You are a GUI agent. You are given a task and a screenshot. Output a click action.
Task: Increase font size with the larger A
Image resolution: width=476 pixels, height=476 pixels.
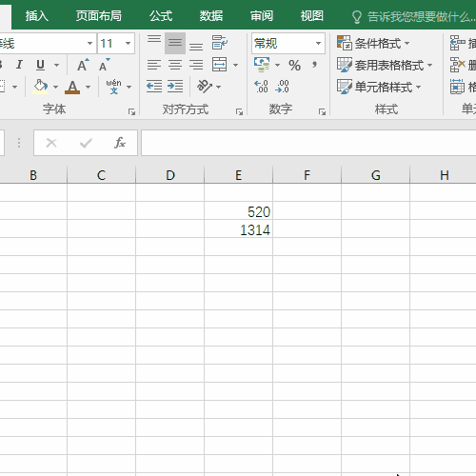coord(83,65)
